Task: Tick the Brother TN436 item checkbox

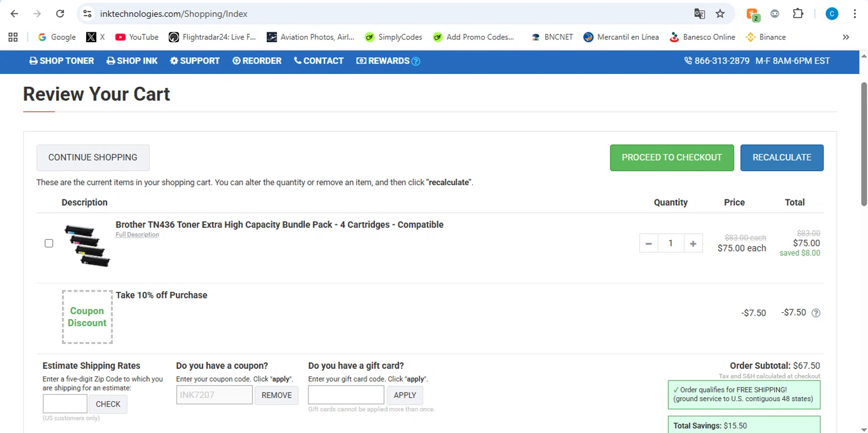Action: click(x=49, y=243)
